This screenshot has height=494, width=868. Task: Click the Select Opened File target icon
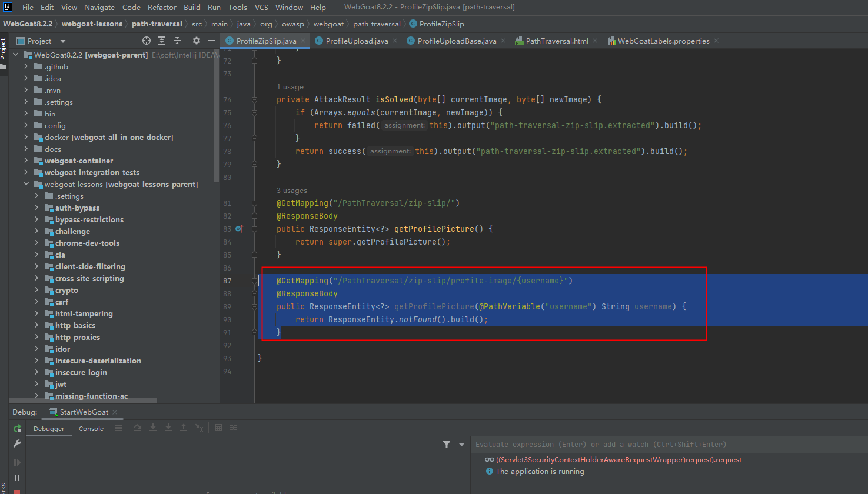click(x=147, y=41)
